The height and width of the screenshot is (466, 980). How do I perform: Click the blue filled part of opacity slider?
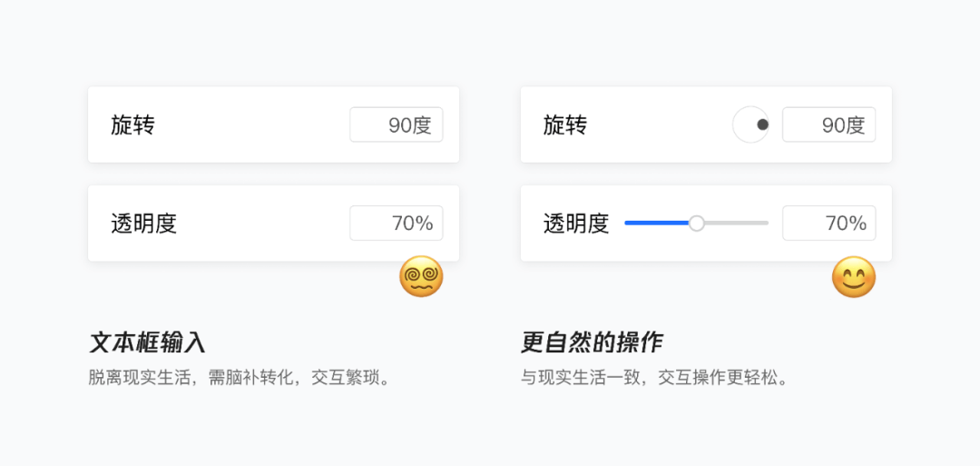[x=657, y=223]
